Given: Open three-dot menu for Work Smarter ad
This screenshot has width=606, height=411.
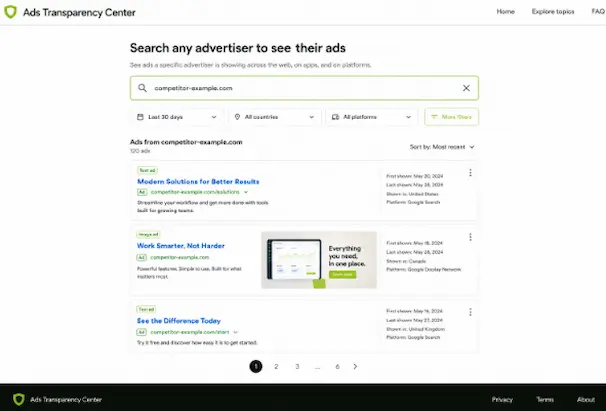Looking at the screenshot, I should [x=470, y=237].
